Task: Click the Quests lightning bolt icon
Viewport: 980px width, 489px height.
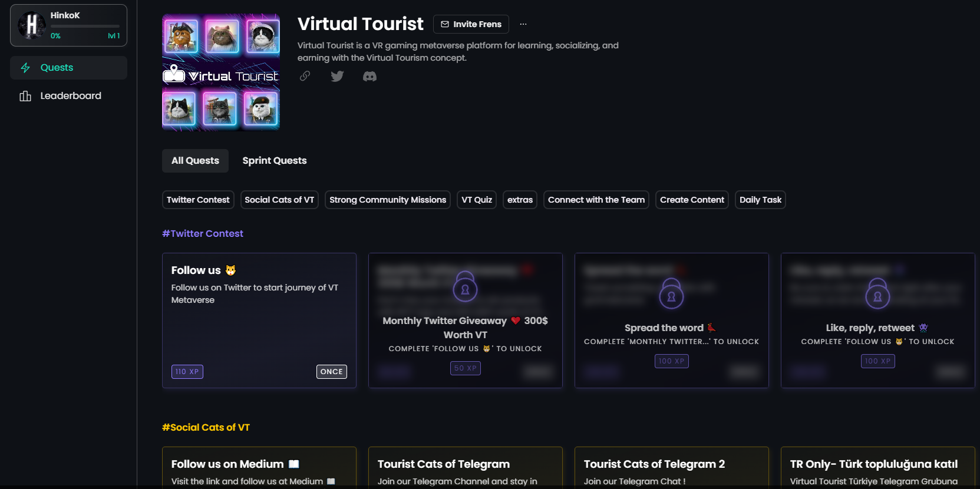Action: (25, 68)
